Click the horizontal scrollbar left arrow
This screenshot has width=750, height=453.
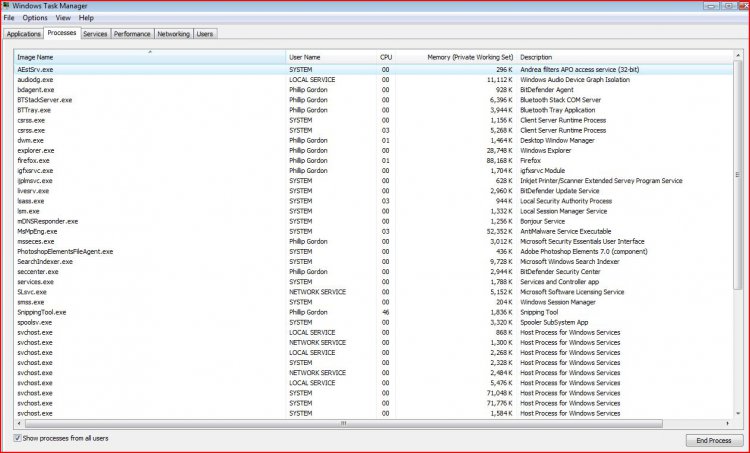(19, 423)
